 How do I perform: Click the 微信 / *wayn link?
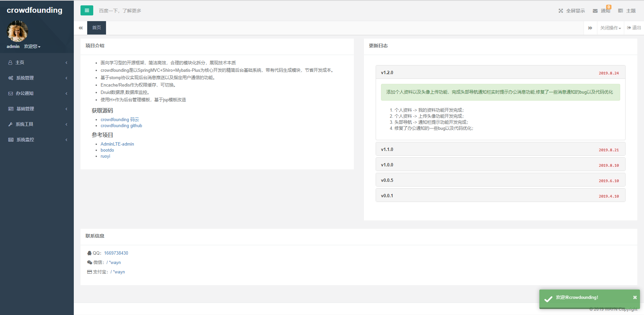click(114, 262)
